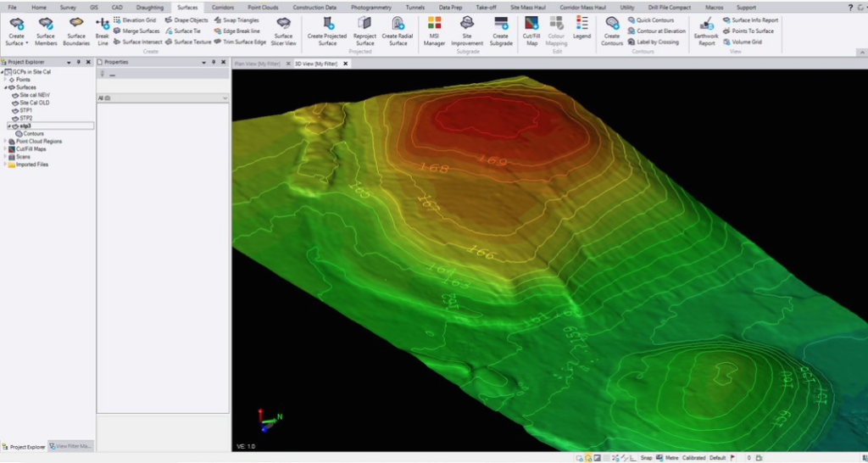The image size is (868, 463).
Task: Open Surface Slicer View
Action: pos(283,31)
